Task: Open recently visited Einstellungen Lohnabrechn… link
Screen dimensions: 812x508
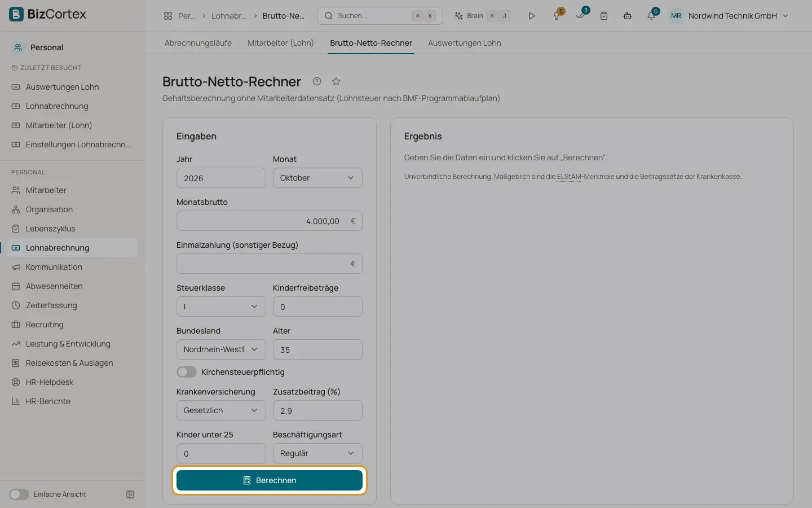Action: point(72,144)
